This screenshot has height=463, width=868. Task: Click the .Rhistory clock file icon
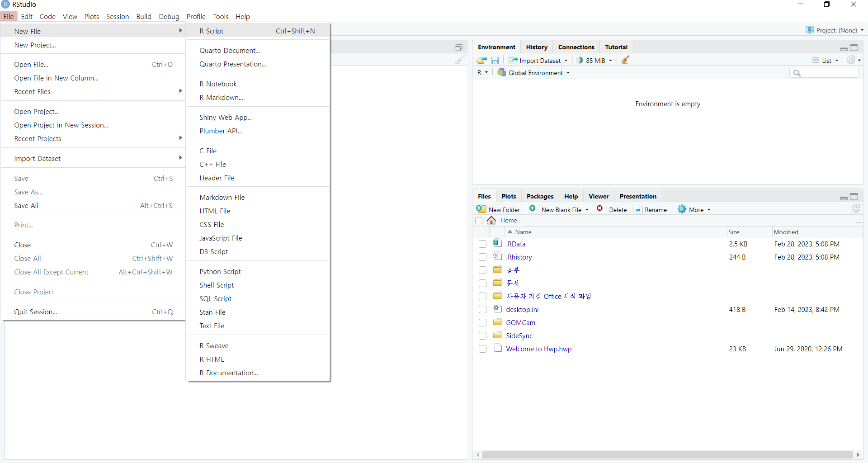(497, 256)
